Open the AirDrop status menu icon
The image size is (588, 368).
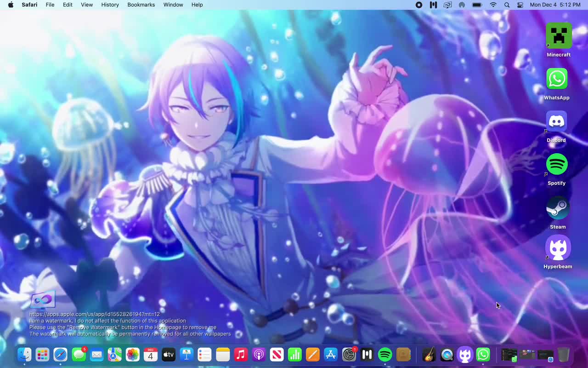pos(462,5)
